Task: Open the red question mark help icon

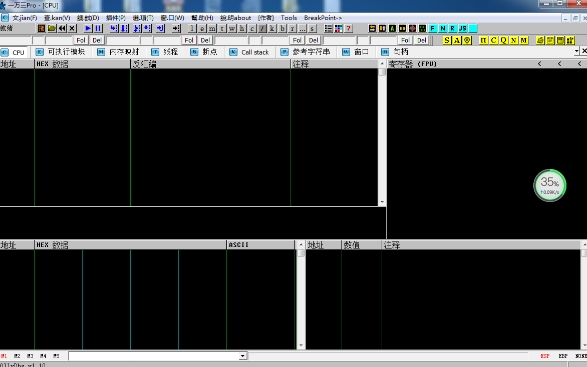Action: point(349,28)
